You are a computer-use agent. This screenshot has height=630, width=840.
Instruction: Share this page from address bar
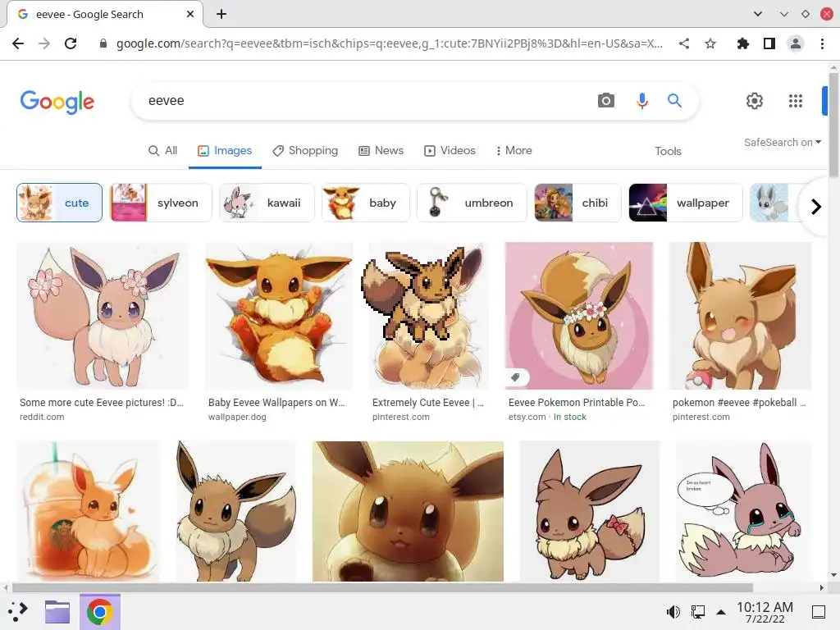pyautogui.click(x=684, y=43)
